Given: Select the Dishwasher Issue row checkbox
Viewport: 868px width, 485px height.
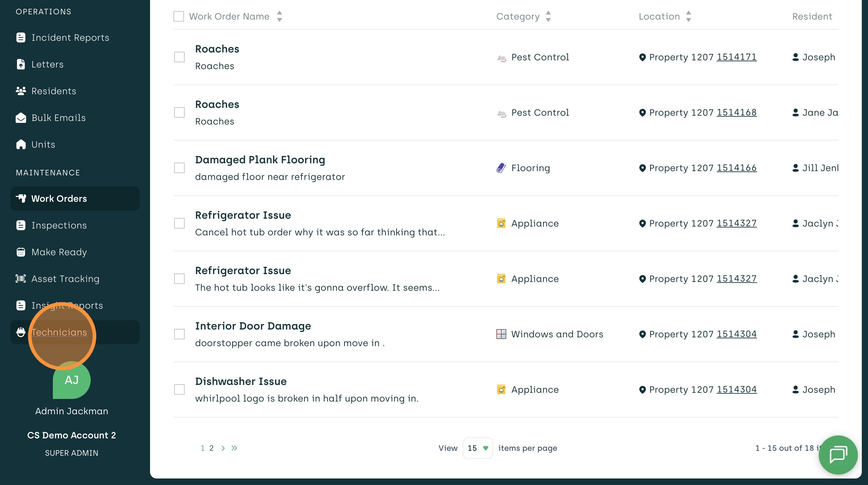Looking at the screenshot, I should coord(179,389).
